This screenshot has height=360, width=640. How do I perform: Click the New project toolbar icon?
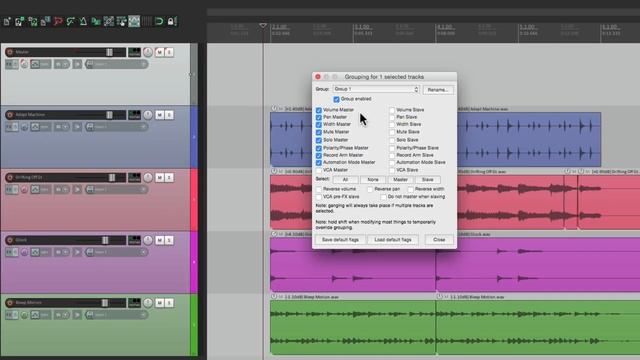[x=7, y=21]
